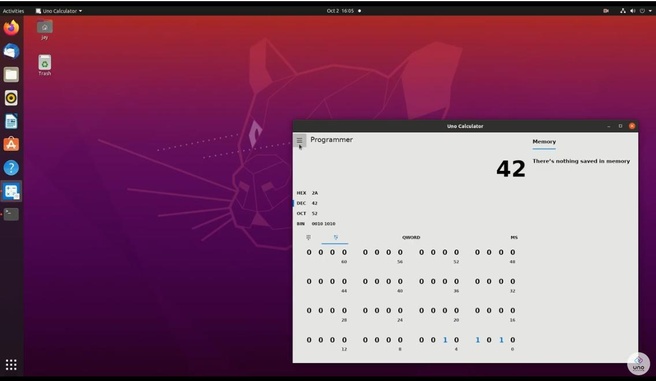Open the Uno Calculator app menu in top bar
Viewport: 656px width, 381px height.
click(59, 11)
